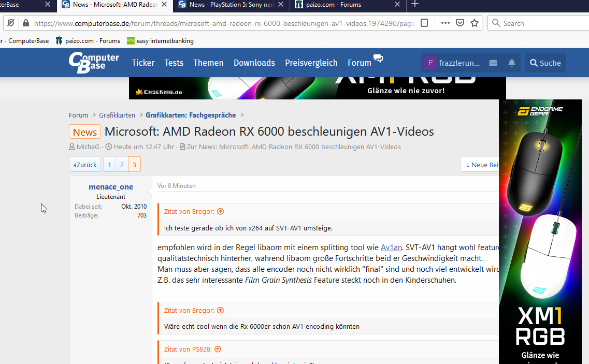This screenshot has height=364, width=589.
Task: Click the Lieutenant rank text
Action: pyautogui.click(x=111, y=196)
